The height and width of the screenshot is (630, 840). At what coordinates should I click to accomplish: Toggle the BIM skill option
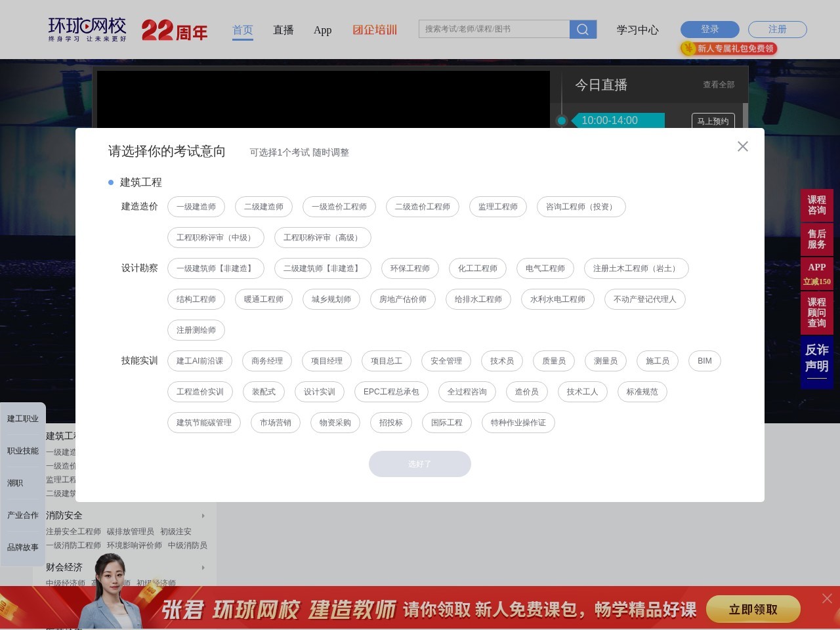[x=704, y=360]
